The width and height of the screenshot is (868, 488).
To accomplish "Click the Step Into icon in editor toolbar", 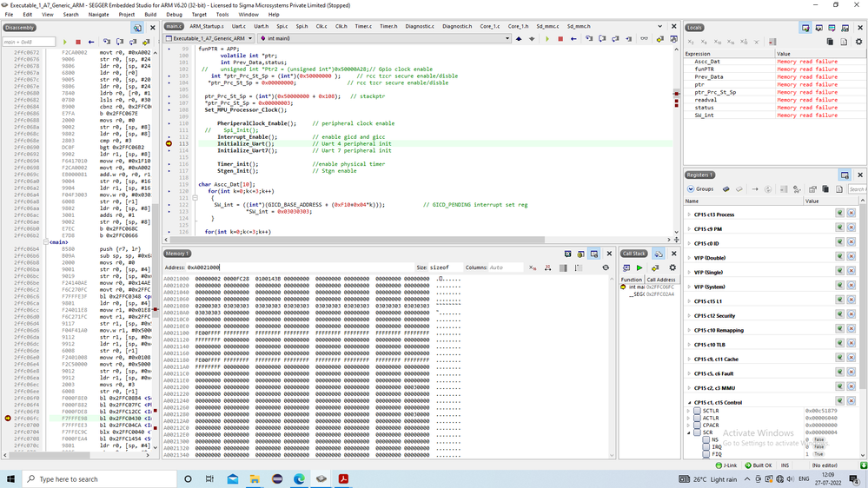I will click(x=589, y=39).
